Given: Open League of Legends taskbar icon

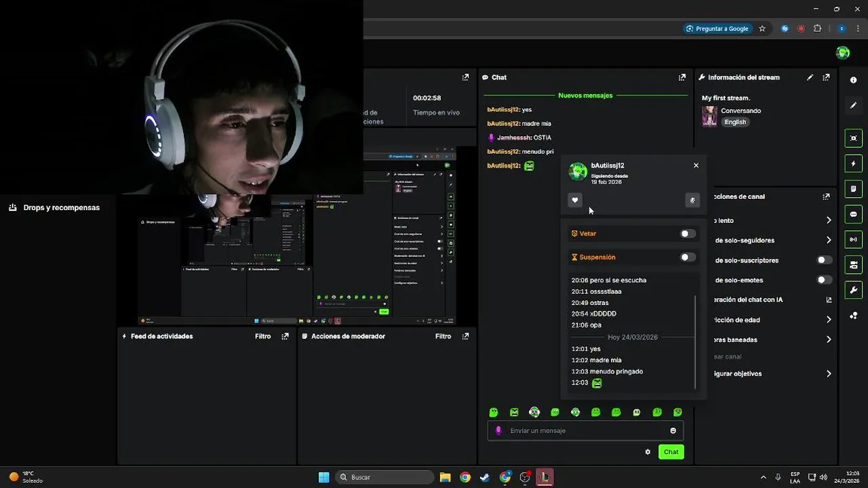Looking at the screenshot, I should [545, 477].
